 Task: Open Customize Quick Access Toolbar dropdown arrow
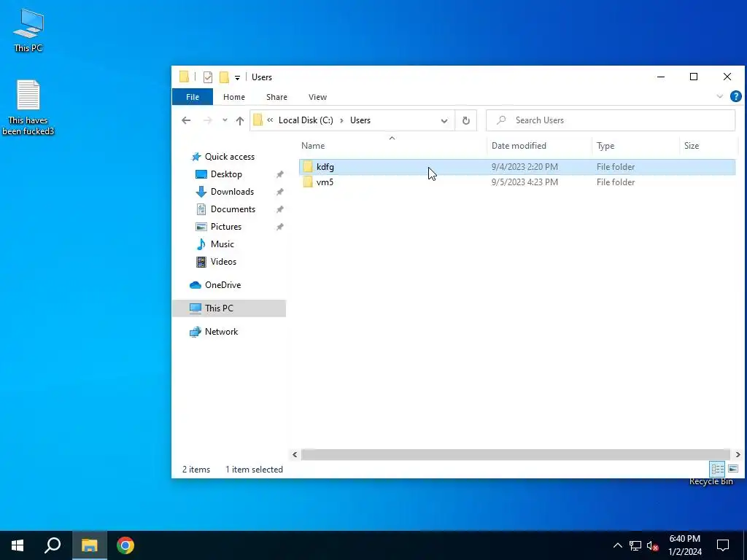pyautogui.click(x=237, y=77)
